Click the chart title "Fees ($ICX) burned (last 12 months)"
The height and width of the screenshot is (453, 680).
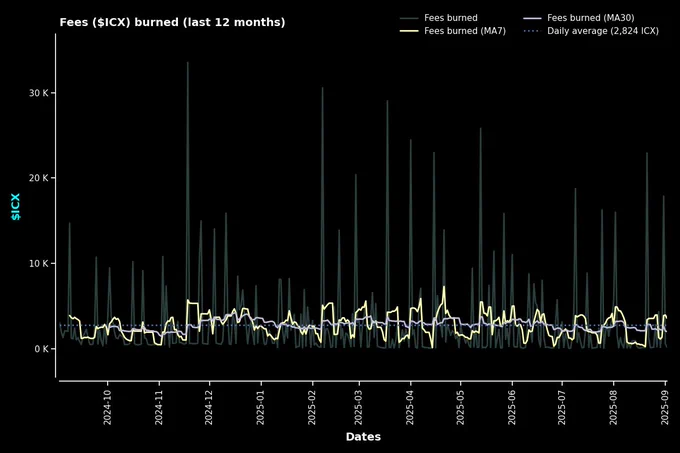click(172, 22)
